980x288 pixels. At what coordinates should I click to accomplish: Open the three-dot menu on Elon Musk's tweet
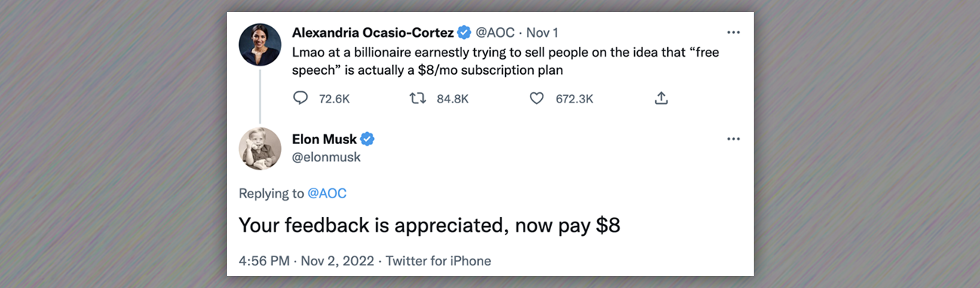733,139
